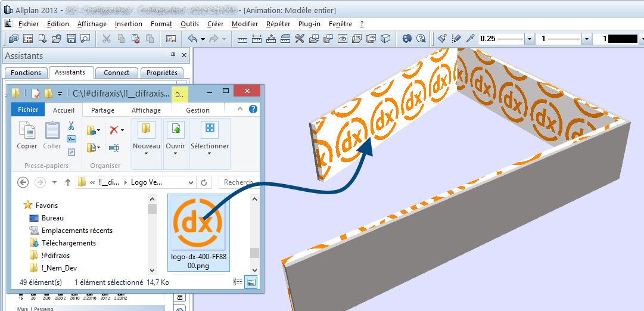Open the Créer menu
Image resolution: width=644 pixels, height=311 pixels.
coord(215,24)
